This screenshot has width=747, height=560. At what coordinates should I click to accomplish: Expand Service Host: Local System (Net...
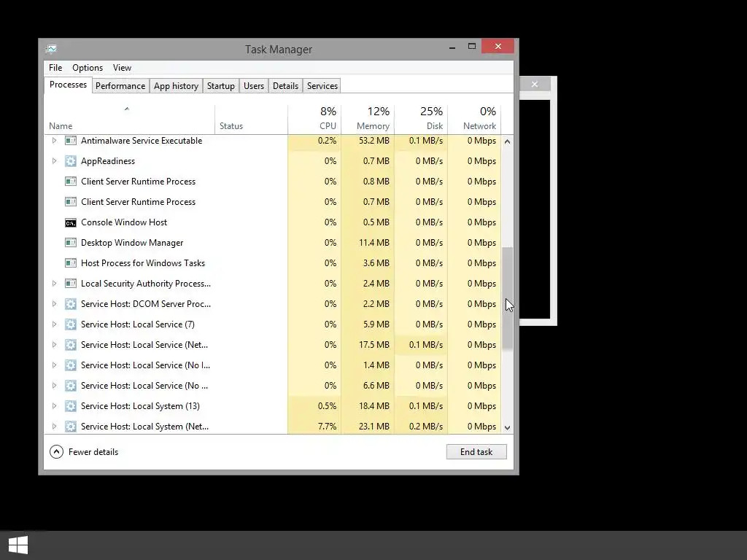click(54, 426)
